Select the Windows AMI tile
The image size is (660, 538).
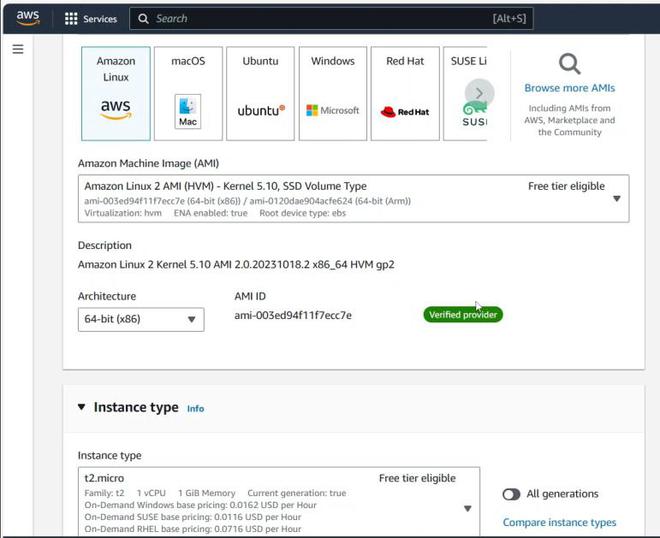[333, 93]
